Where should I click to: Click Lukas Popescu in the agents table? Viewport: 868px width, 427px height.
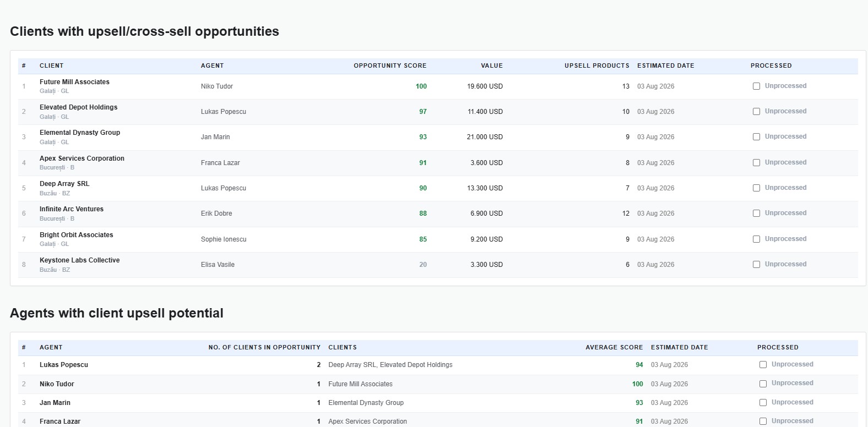(64, 365)
